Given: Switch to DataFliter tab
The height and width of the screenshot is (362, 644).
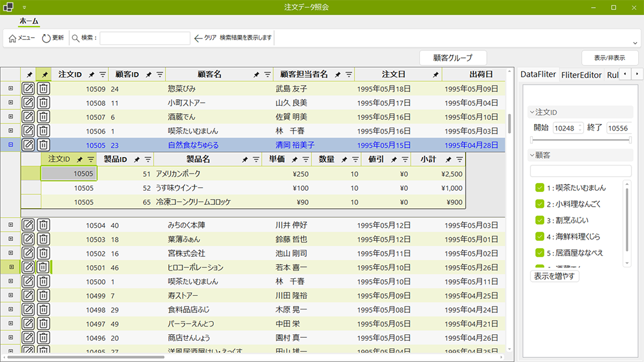Looking at the screenshot, I should pos(538,74).
